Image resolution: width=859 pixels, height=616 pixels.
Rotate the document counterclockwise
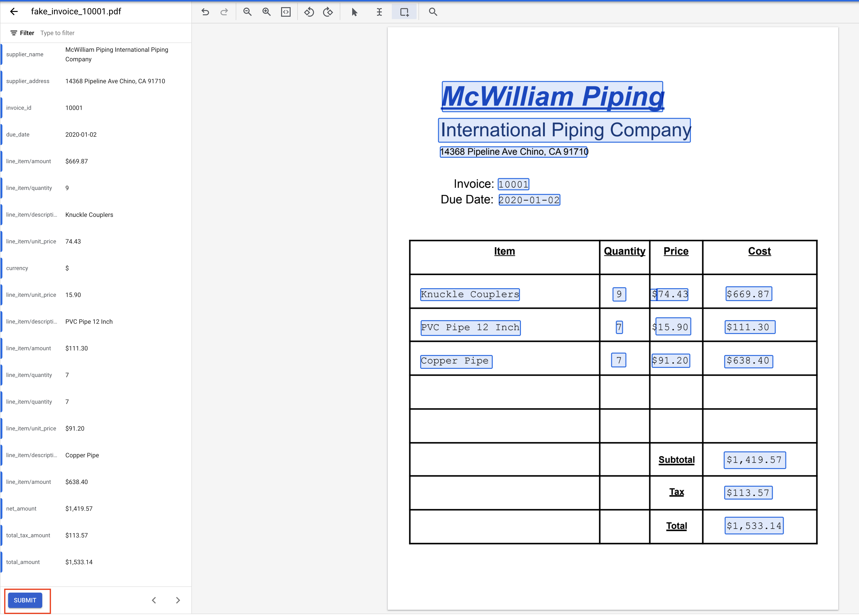point(309,12)
